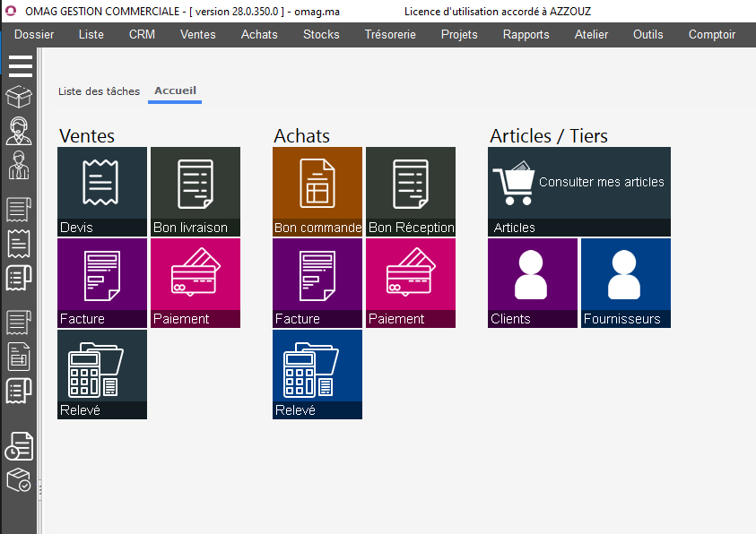Click the headset agent sidebar icon

pos(19,131)
